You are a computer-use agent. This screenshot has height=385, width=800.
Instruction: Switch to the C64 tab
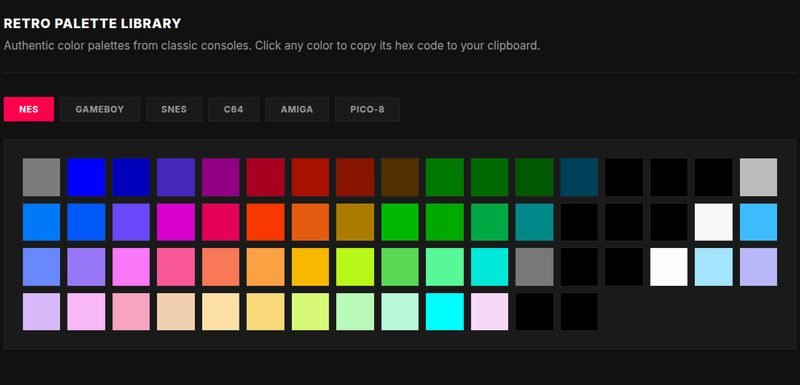pyautogui.click(x=233, y=109)
